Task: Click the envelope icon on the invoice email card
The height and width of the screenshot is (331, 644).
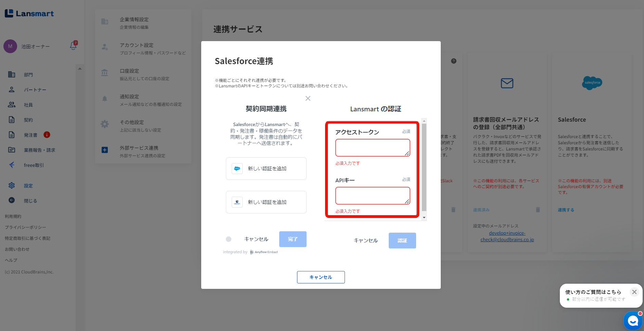Action: (x=507, y=83)
